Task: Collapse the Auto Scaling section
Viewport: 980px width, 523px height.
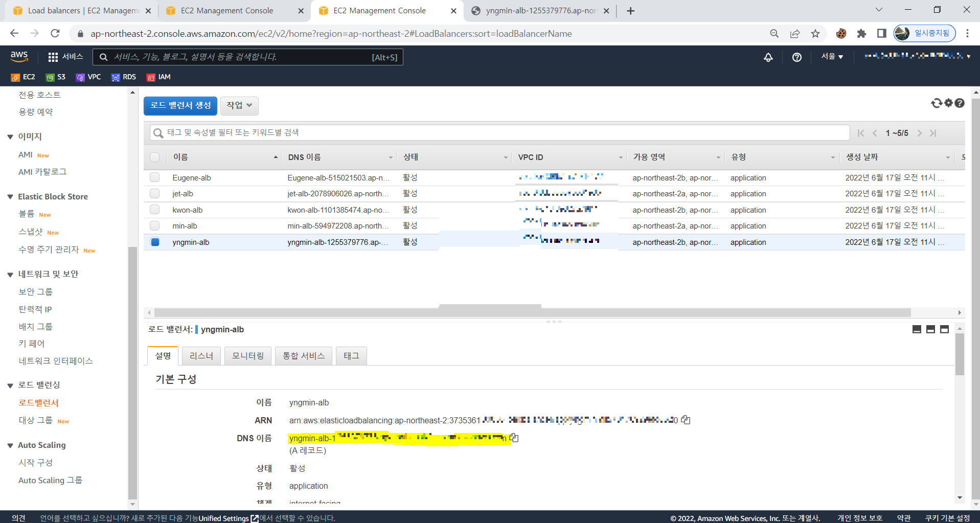Action: coord(10,446)
